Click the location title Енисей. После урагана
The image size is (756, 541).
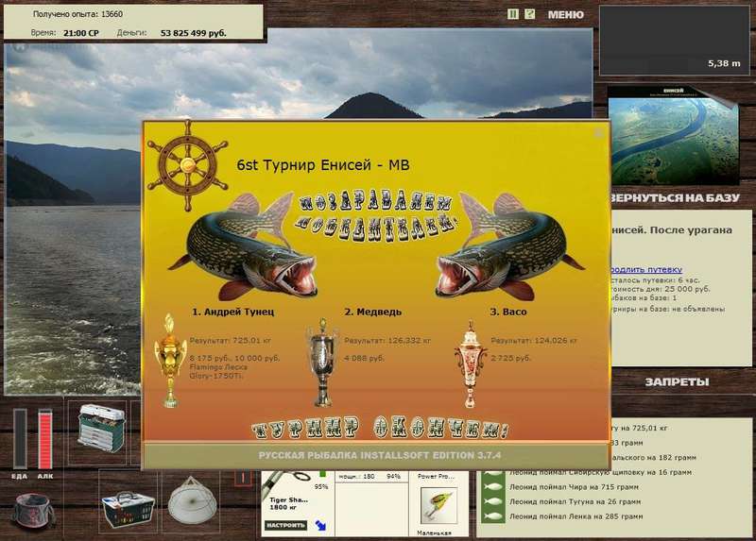pos(671,229)
